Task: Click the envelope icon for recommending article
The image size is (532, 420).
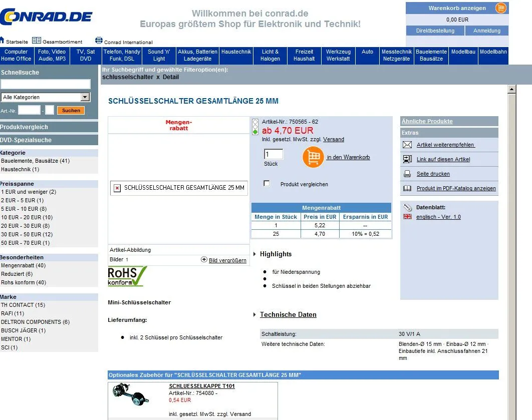Action: click(407, 145)
